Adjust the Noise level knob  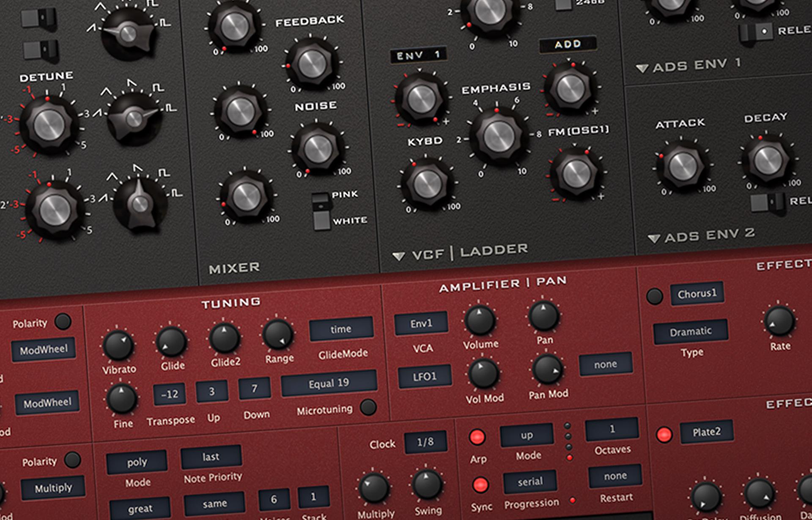coord(318,149)
